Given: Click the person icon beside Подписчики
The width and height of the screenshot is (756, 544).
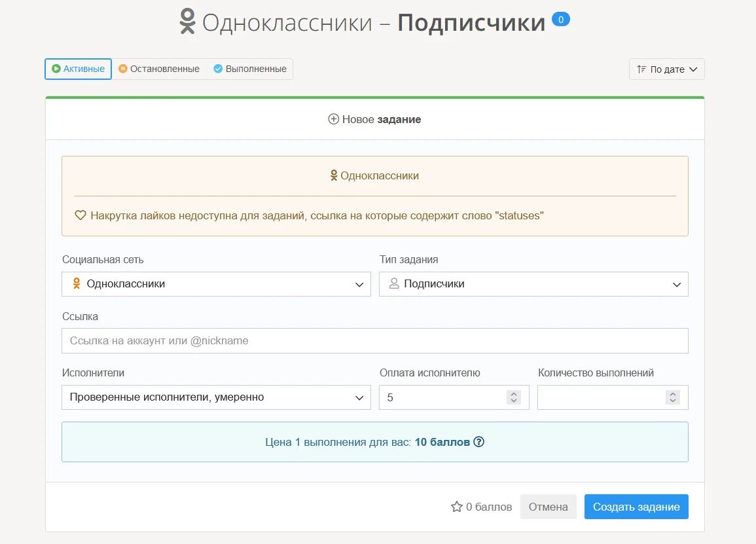Looking at the screenshot, I should click(394, 283).
